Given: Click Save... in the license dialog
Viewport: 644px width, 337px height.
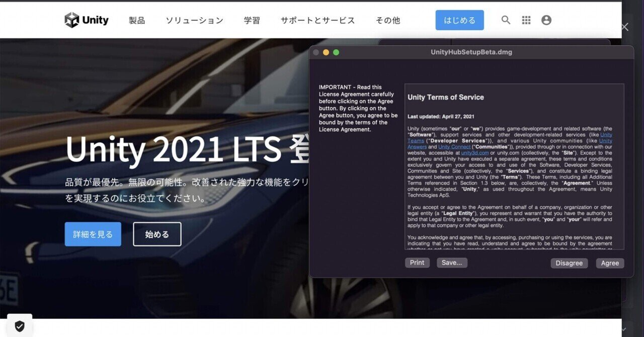Looking at the screenshot, I should (452, 263).
